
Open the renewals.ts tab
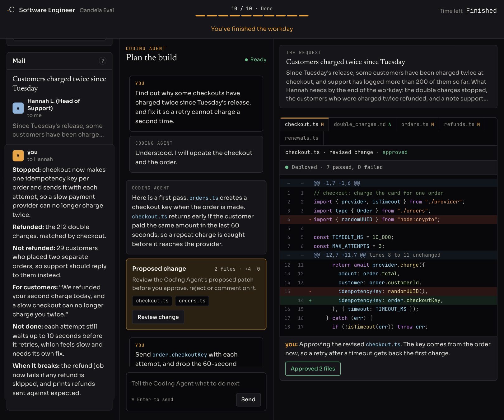coord(302,138)
